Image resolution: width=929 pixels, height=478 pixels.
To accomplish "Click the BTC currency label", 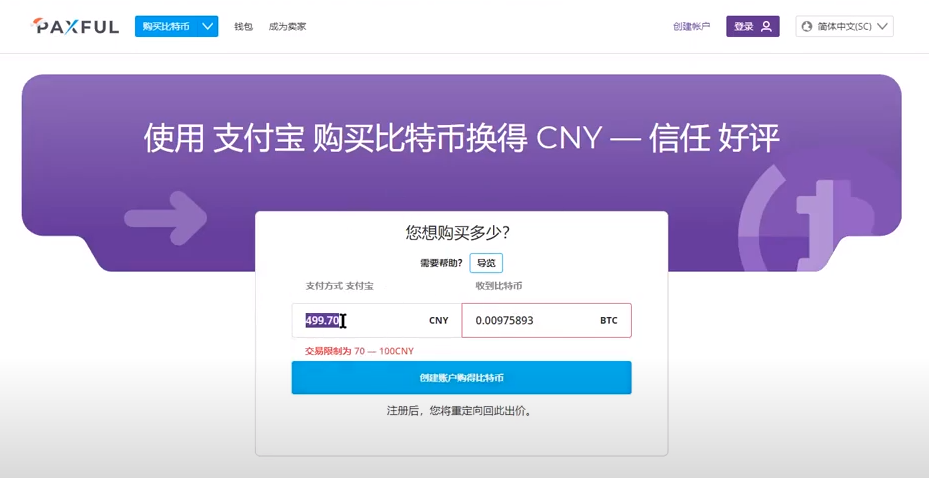I will (608, 320).
